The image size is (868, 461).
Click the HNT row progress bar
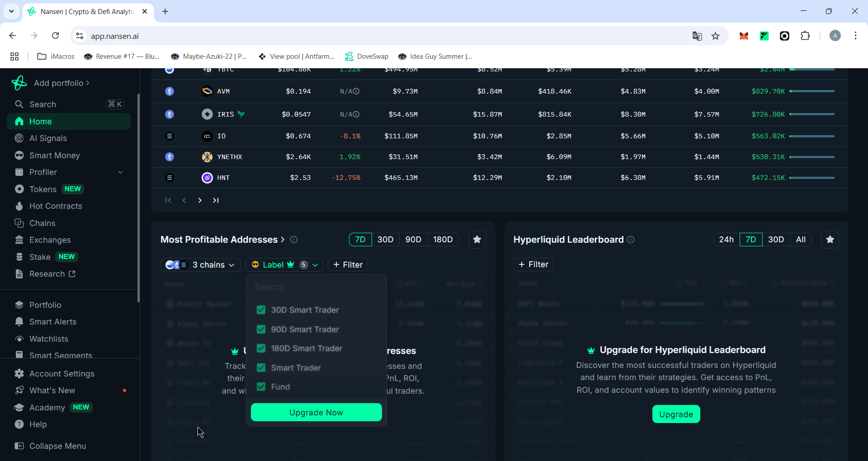click(x=812, y=178)
